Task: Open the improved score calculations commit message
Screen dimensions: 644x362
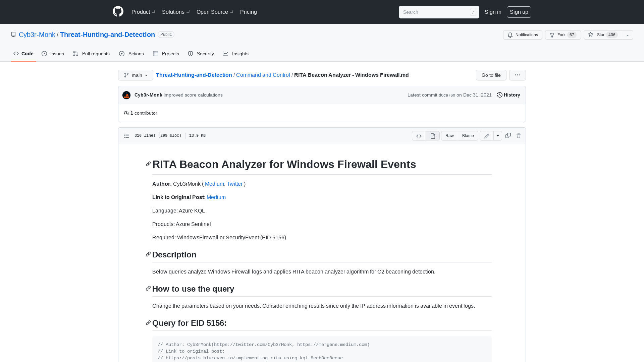Action: (193, 95)
